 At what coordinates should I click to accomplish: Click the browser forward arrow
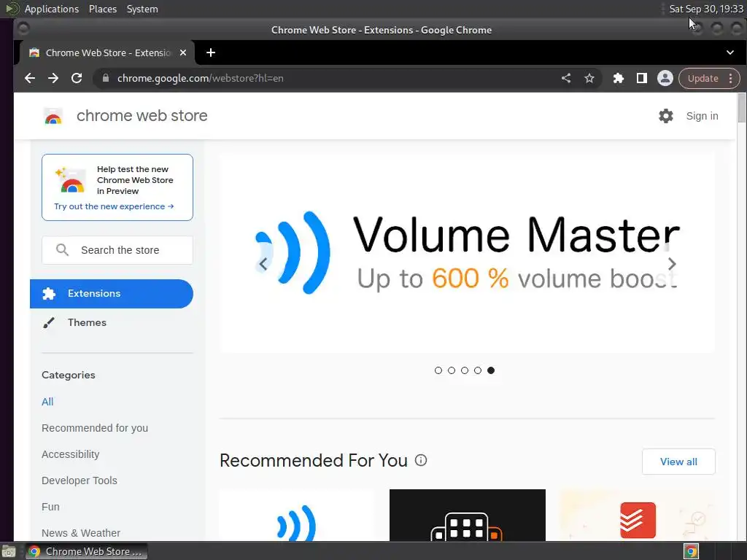point(53,78)
